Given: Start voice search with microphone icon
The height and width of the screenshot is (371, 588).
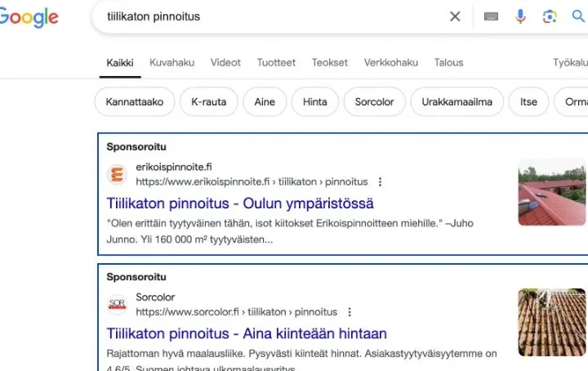Looking at the screenshot, I should click(520, 16).
